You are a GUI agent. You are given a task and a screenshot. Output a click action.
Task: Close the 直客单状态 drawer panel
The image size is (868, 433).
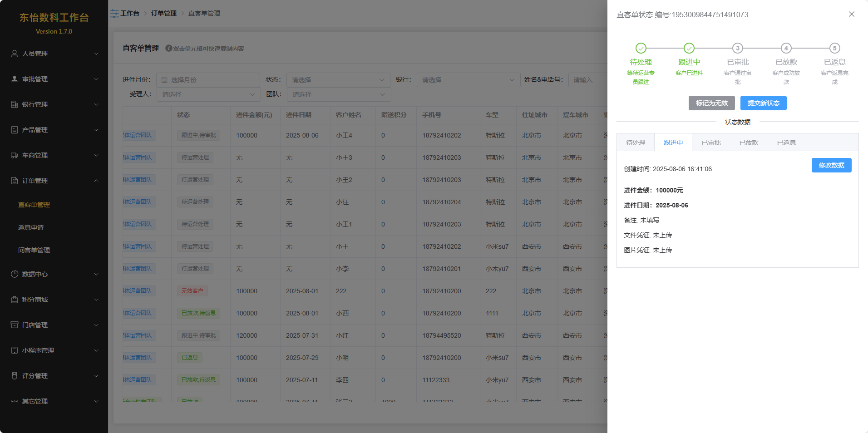pyautogui.click(x=851, y=14)
